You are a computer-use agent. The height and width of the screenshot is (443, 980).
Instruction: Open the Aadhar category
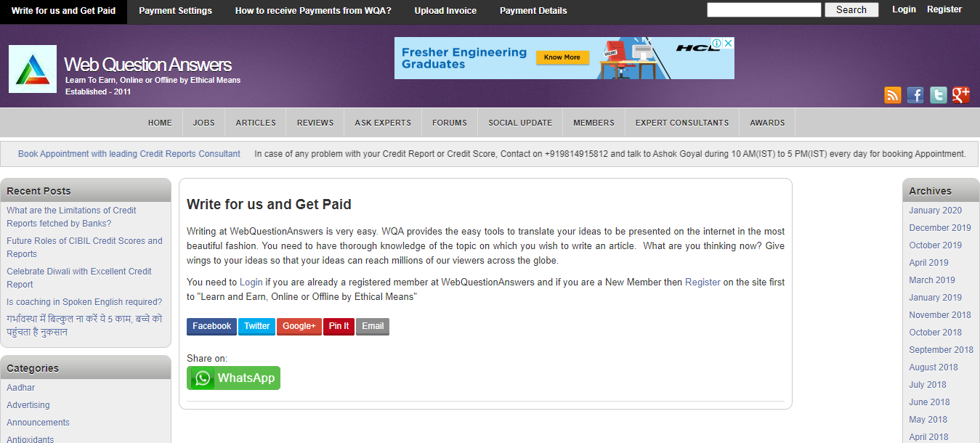point(21,388)
